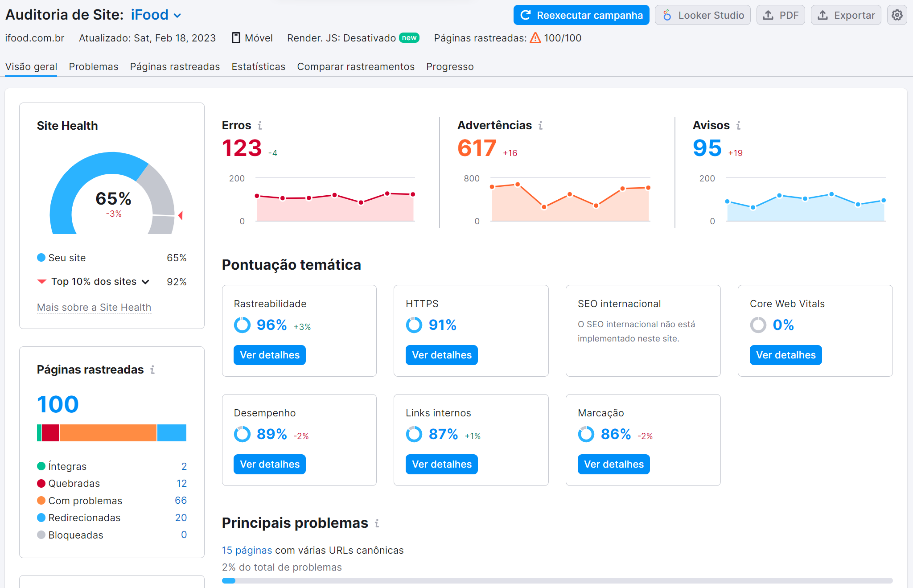Screen dimensions: 913x588
Task: Click the info icon beside Erros
Action: click(x=260, y=126)
